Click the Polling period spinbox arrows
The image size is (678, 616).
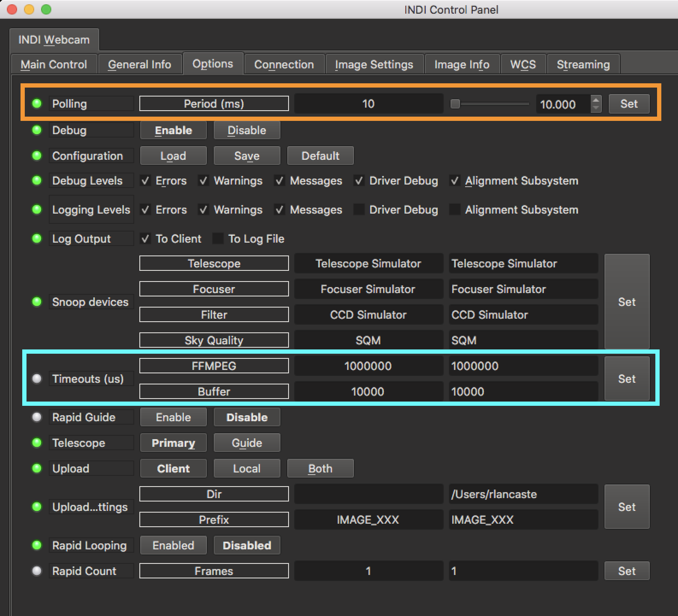click(x=596, y=104)
